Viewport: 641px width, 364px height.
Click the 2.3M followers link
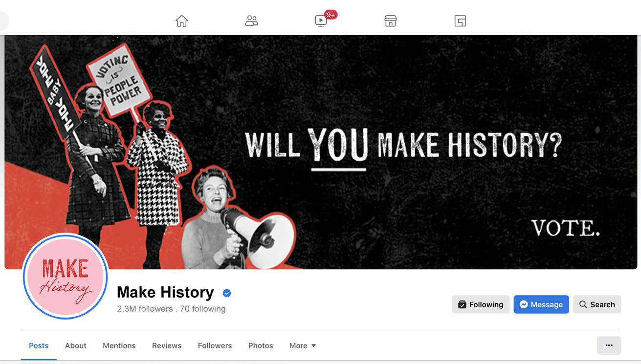145,309
